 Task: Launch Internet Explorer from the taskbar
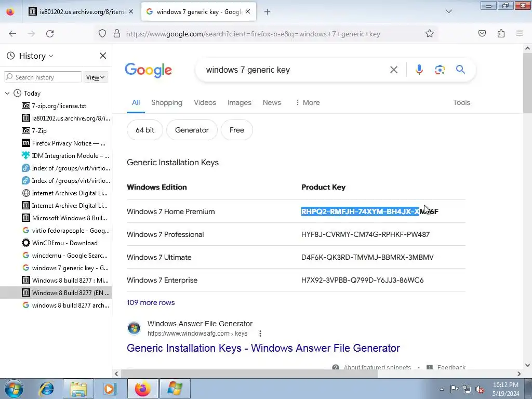pos(46,389)
